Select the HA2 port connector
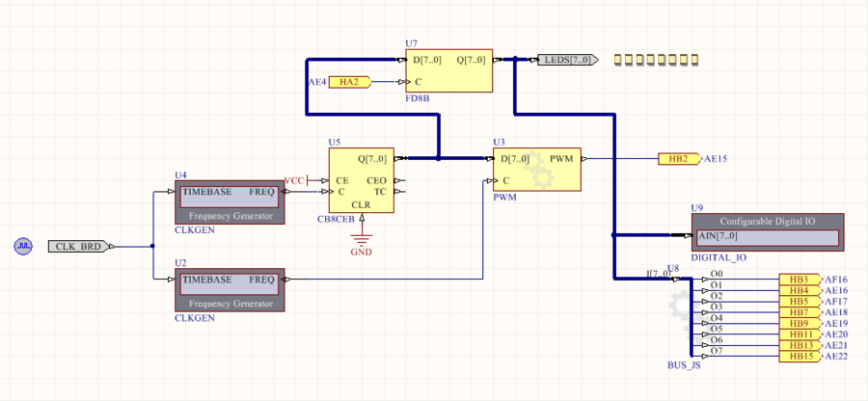The height and width of the screenshot is (401, 868). tap(349, 83)
